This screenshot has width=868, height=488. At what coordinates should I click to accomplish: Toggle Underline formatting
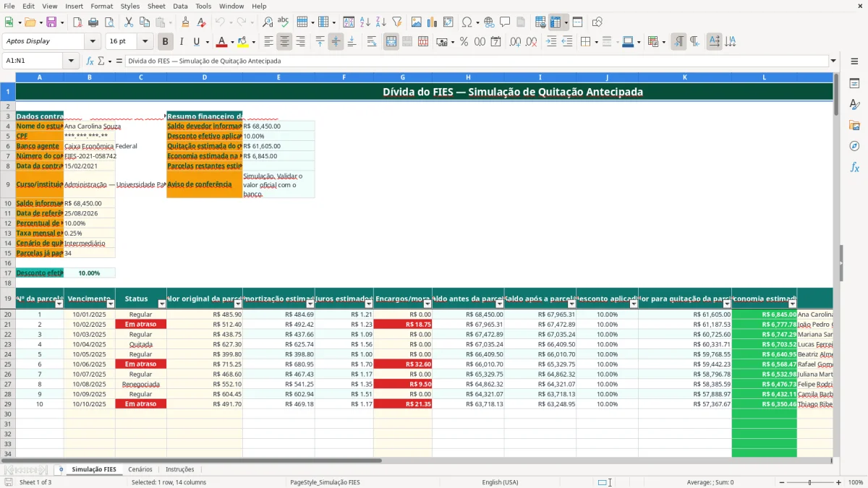click(197, 42)
